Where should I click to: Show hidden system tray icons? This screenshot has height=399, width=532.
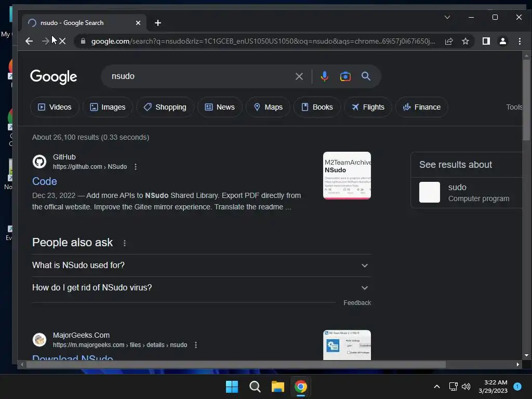pos(437,387)
